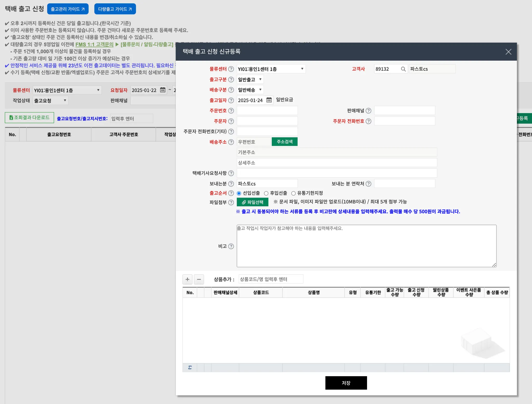The height and width of the screenshot is (404, 532).
Task: Open the 출고일자 calendar picker icon
Action: 269,100
